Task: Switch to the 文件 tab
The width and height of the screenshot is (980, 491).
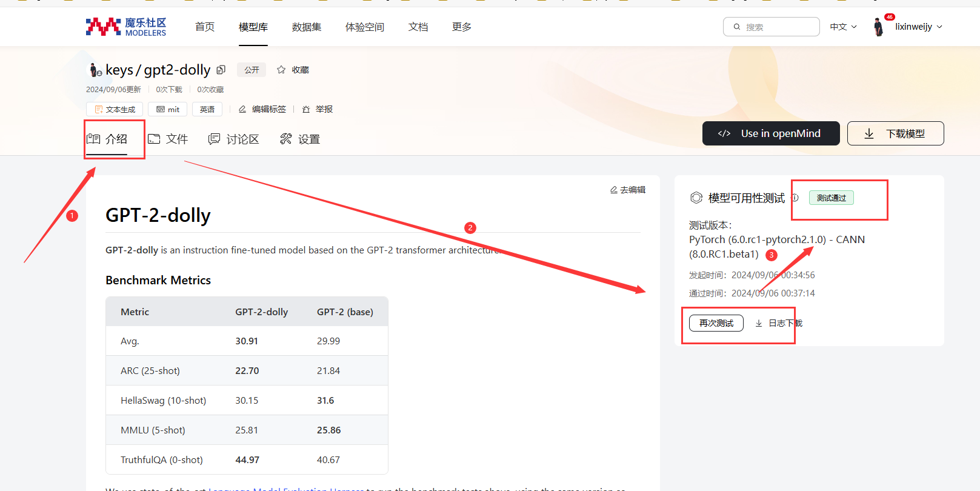Action: [168, 139]
